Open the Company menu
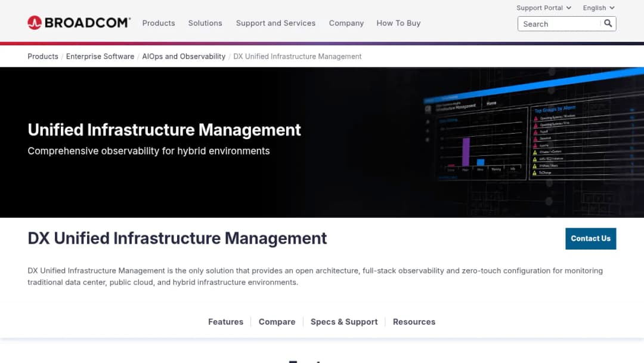This screenshot has height=363, width=644. point(346,23)
